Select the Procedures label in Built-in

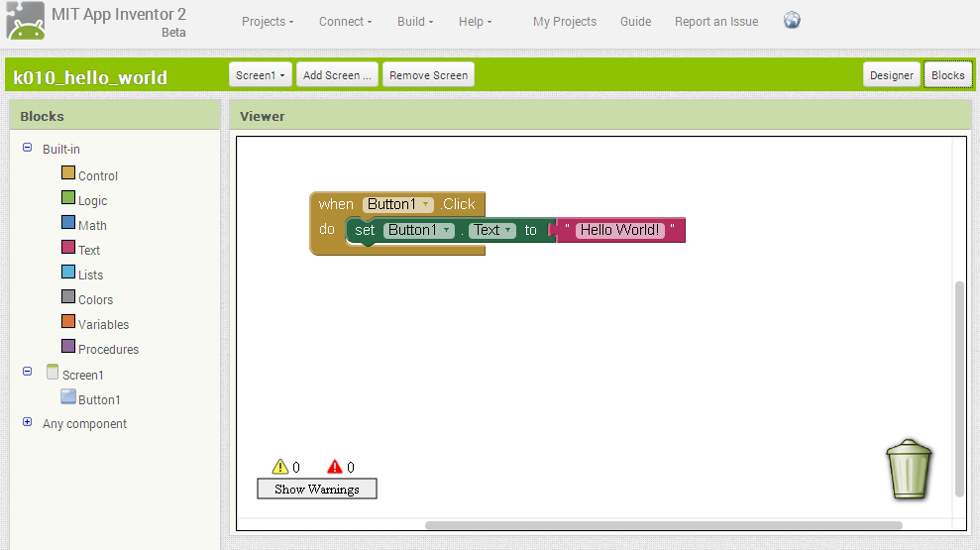click(108, 350)
